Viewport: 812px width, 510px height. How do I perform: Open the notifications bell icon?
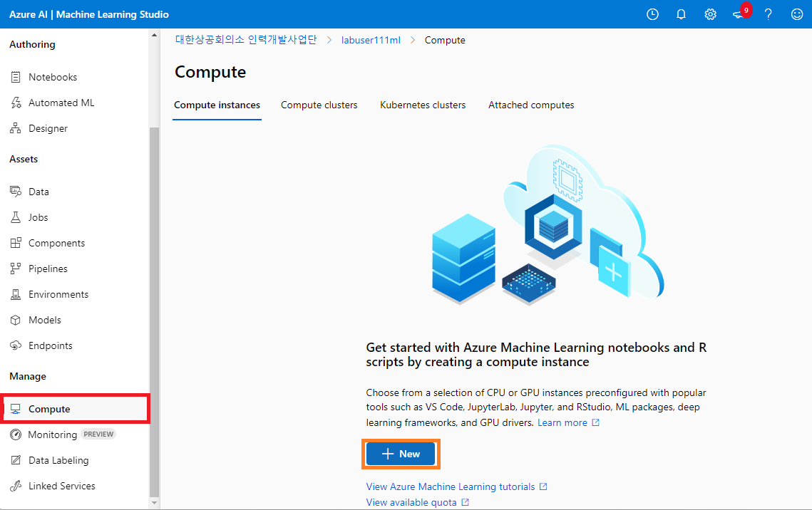coord(681,14)
